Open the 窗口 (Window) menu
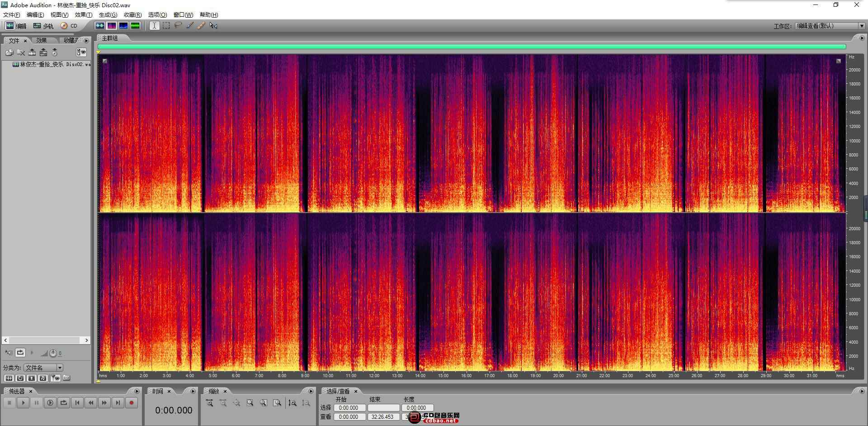The height and width of the screenshot is (426, 868). click(x=183, y=15)
